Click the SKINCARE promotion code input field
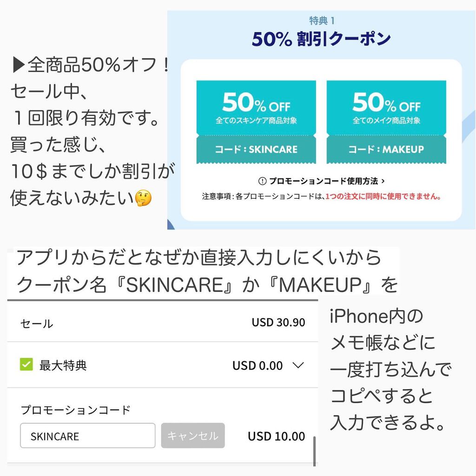Image resolution: width=476 pixels, height=476 pixels. [x=87, y=436]
